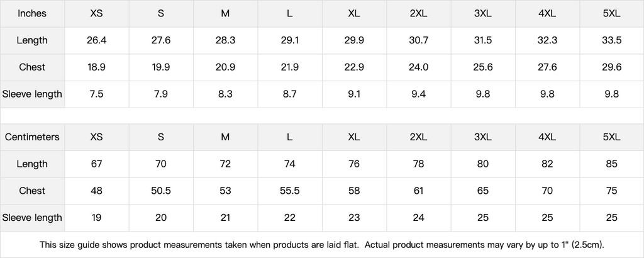This screenshot has width=644, height=258.
Task: Select the 55.5 chest value for L
Action: pos(289,191)
